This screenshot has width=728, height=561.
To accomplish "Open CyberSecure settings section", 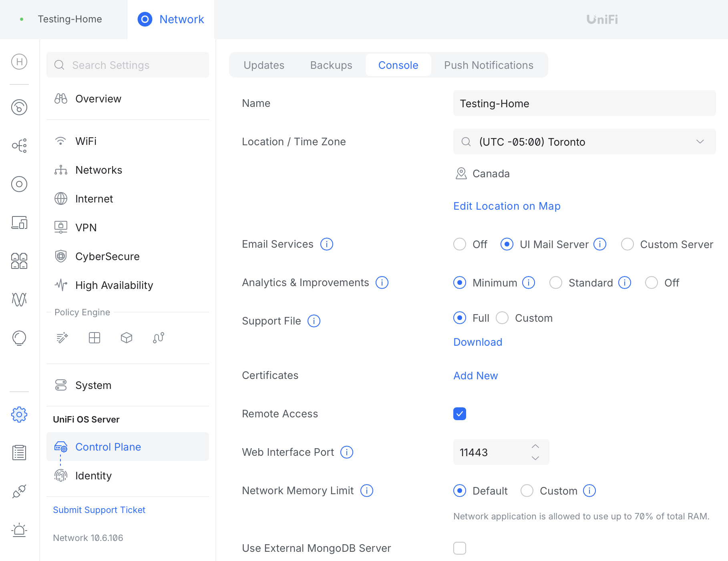I will pyautogui.click(x=128, y=256).
